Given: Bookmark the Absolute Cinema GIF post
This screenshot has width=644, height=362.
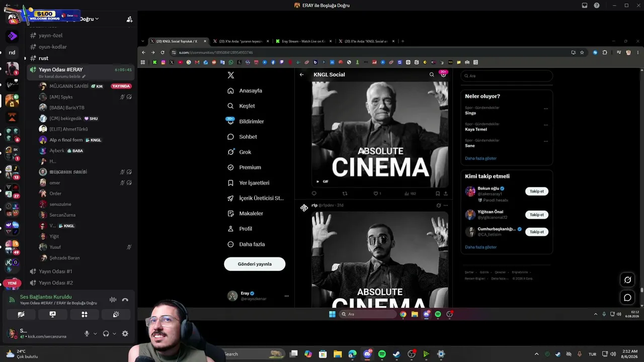Looking at the screenshot, I should 438,194.
